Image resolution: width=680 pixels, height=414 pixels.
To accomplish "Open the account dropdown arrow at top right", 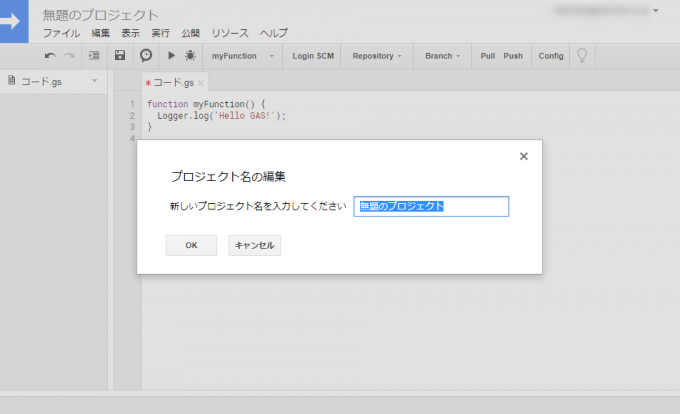I will pos(656,10).
